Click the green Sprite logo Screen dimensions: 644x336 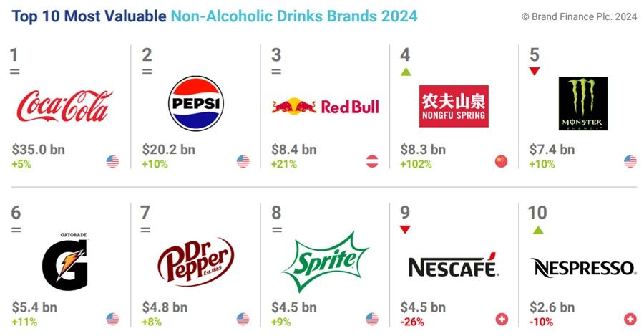coord(325,262)
